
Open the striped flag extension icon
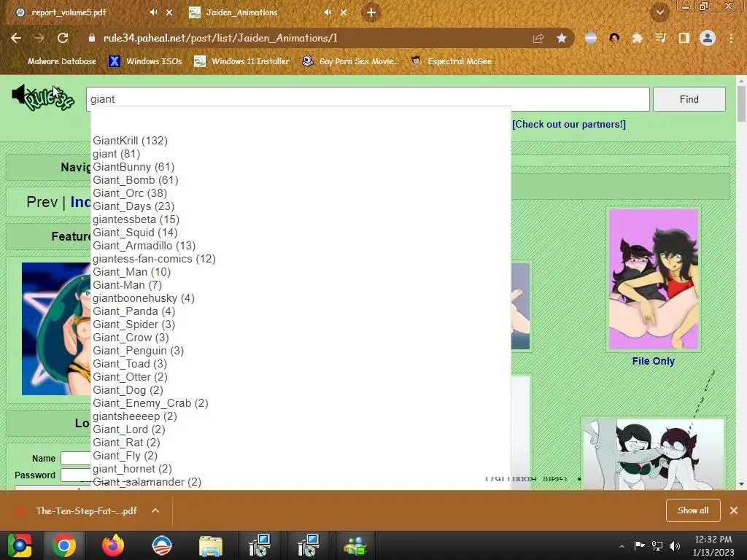click(x=591, y=38)
